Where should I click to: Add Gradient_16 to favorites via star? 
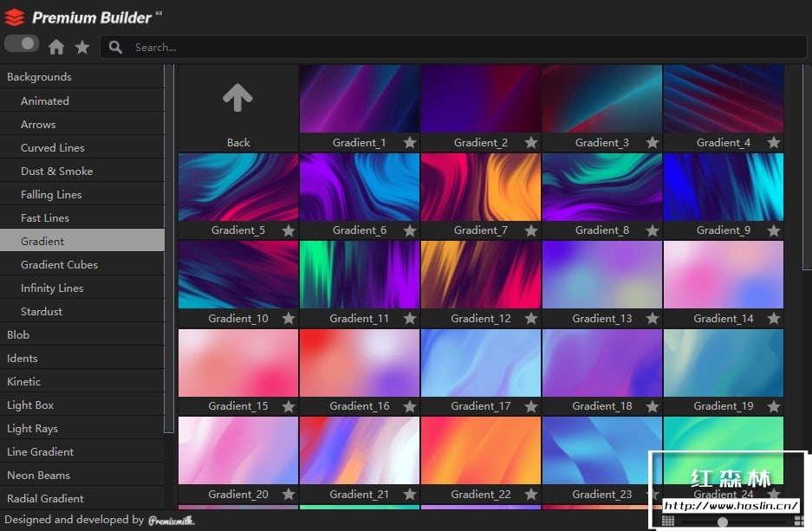[x=410, y=406]
